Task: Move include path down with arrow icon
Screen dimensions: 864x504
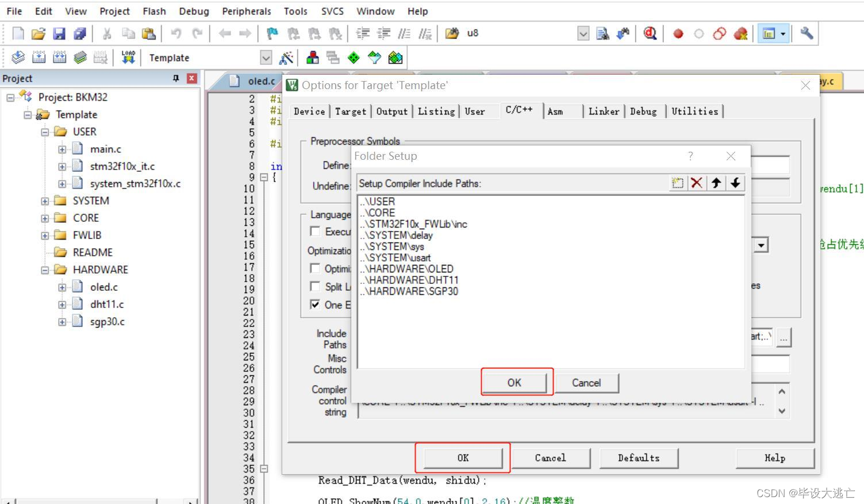Action: coord(735,183)
